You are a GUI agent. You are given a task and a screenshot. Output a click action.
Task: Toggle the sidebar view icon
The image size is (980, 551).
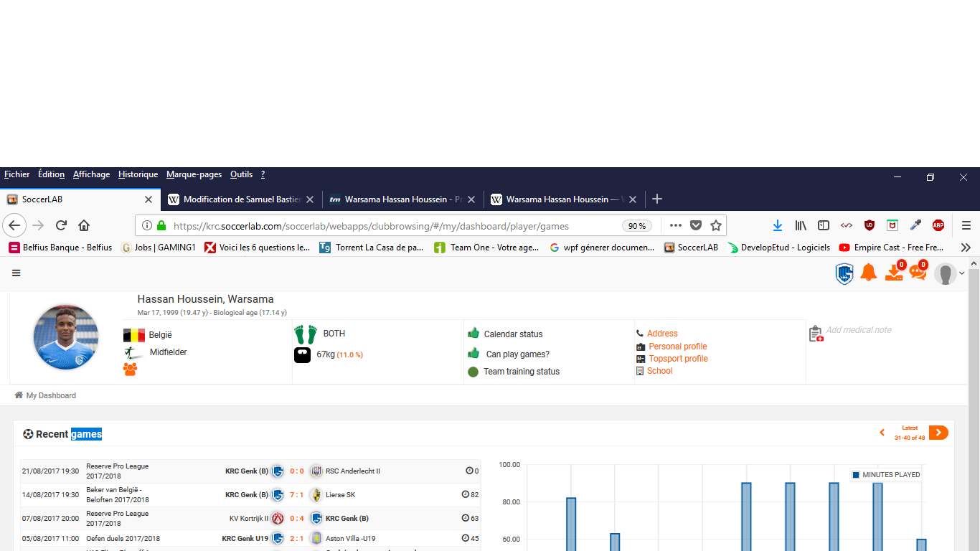(x=824, y=225)
